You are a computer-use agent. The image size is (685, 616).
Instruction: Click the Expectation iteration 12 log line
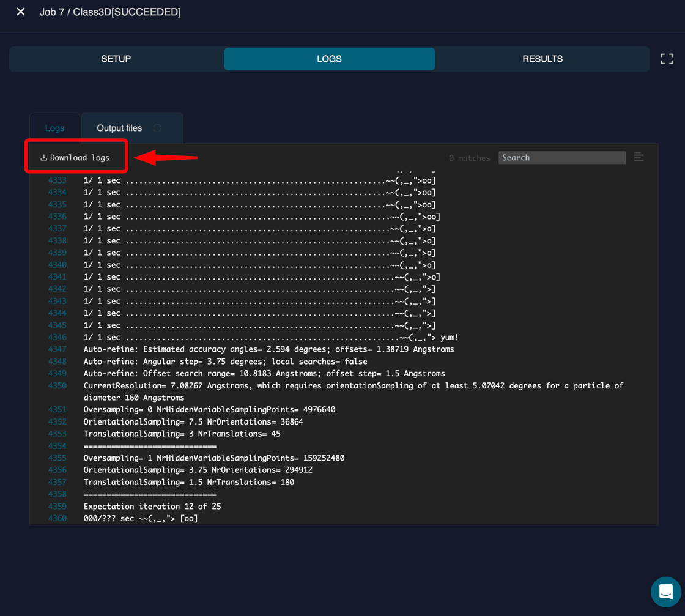(152, 506)
